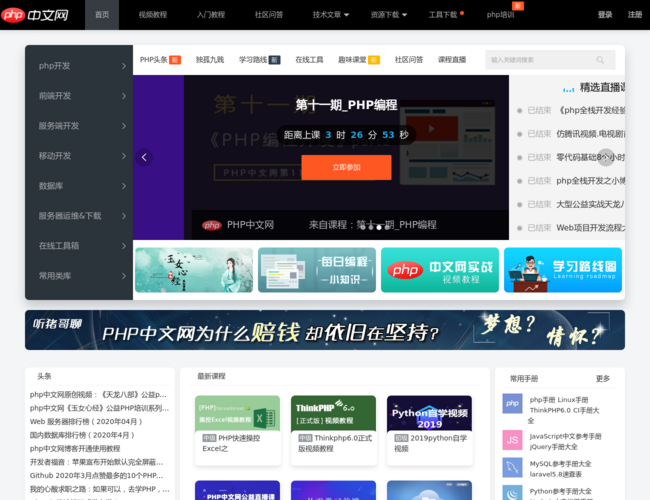Click the 登录 link

click(605, 15)
